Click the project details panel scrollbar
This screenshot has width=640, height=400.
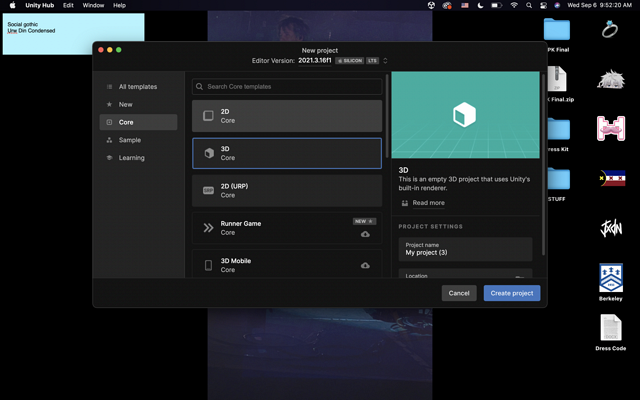click(543, 164)
